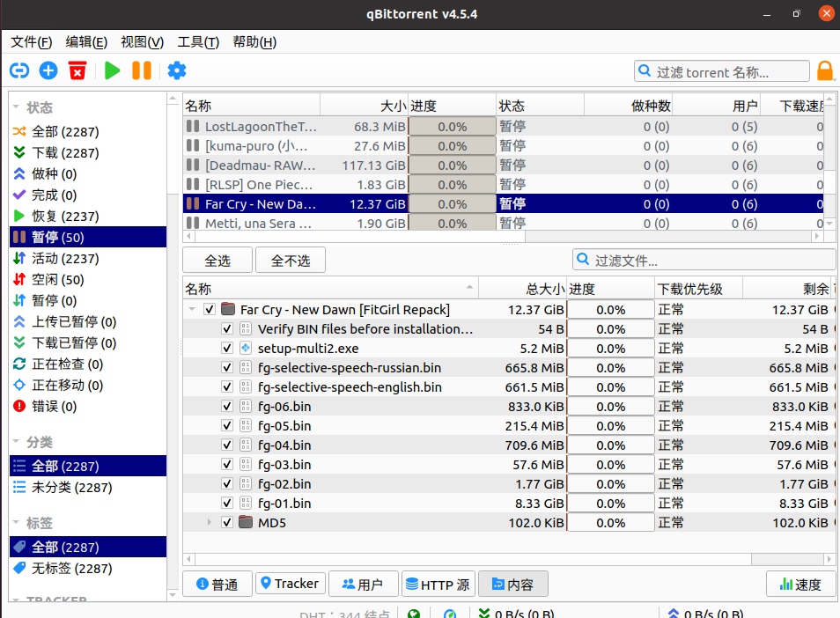
Task: Collapse the 标签 sidebar section
Action: [16, 522]
